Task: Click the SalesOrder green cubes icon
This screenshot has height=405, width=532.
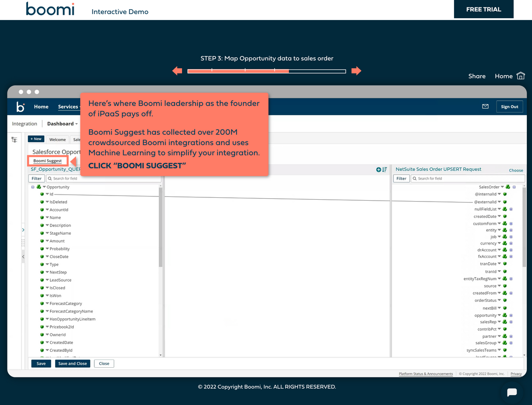Action: [x=508, y=187]
